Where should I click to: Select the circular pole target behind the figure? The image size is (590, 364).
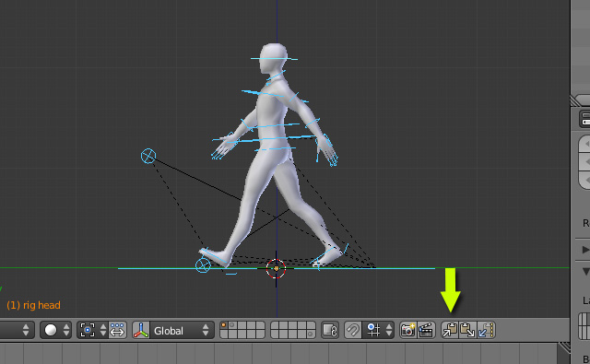tap(148, 156)
